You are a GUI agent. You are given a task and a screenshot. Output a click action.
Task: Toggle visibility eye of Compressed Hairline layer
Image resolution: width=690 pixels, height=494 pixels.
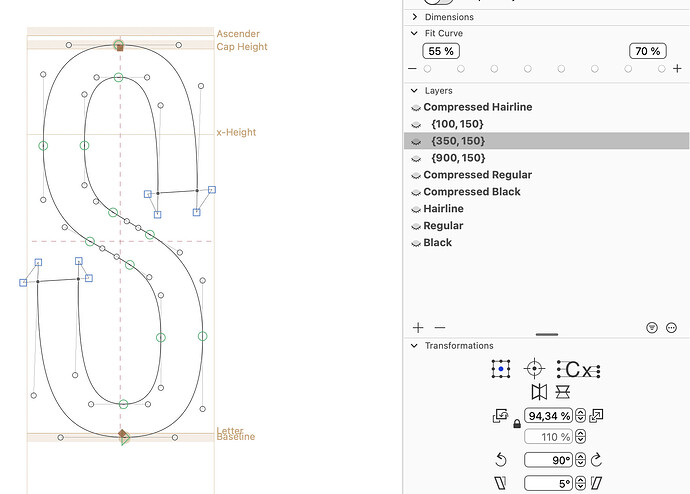click(x=415, y=107)
